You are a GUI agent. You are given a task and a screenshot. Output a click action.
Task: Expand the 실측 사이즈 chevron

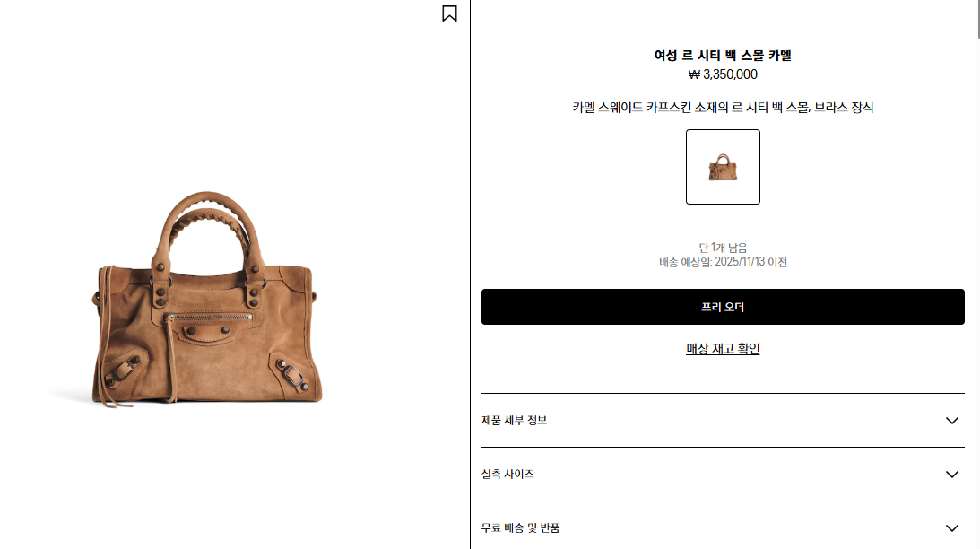(951, 474)
